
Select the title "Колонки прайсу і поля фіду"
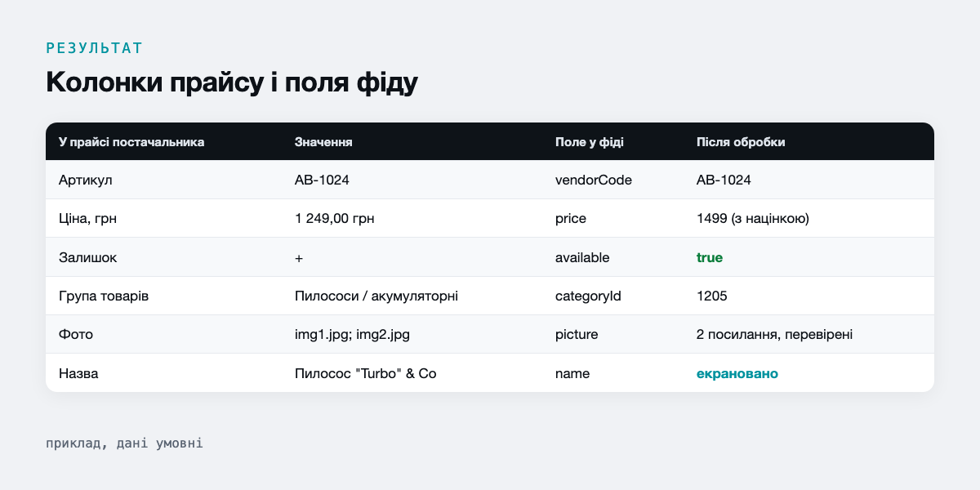[232, 83]
